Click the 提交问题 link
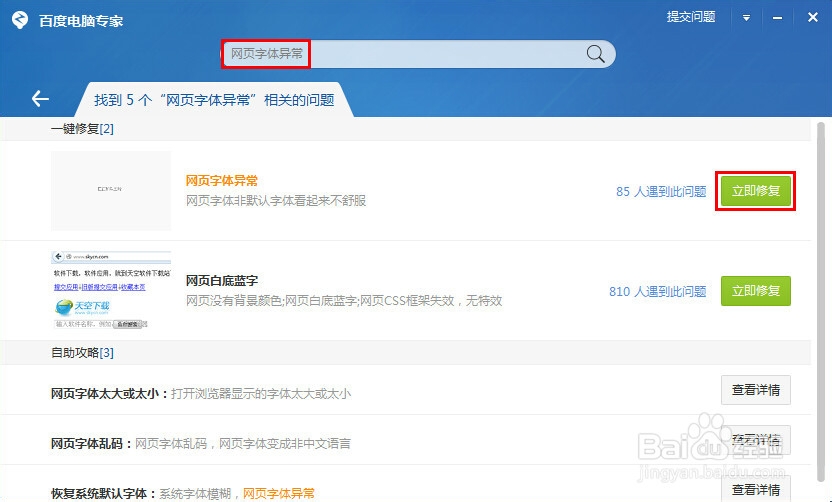The height and width of the screenshot is (502, 832). (691, 17)
